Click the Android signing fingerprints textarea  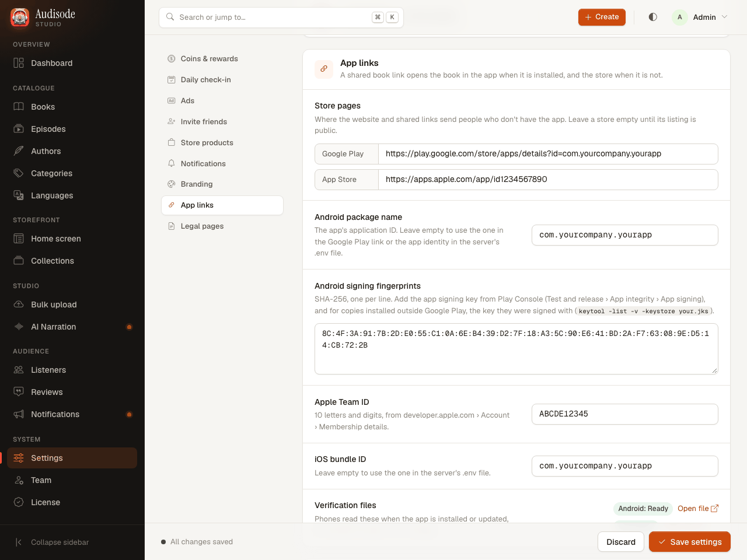(x=516, y=349)
